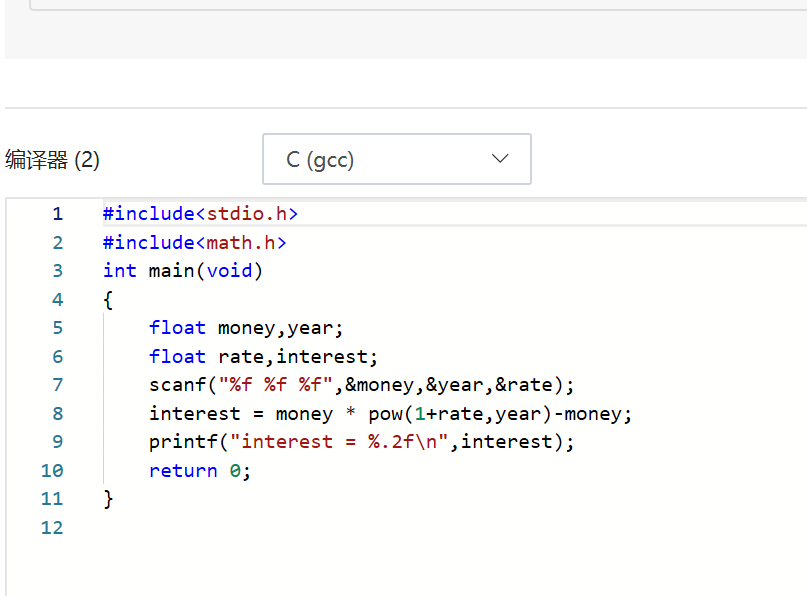
Task: Click the "%f %f %f" format string
Action: click(x=277, y=385)
